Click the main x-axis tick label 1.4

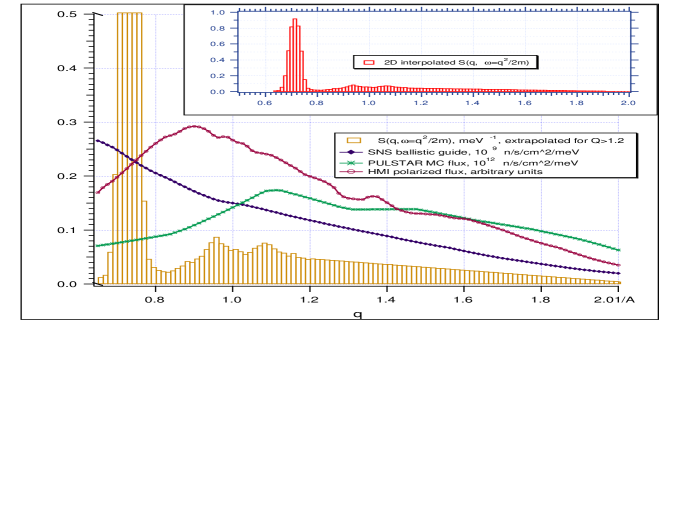tap(386, 300)
